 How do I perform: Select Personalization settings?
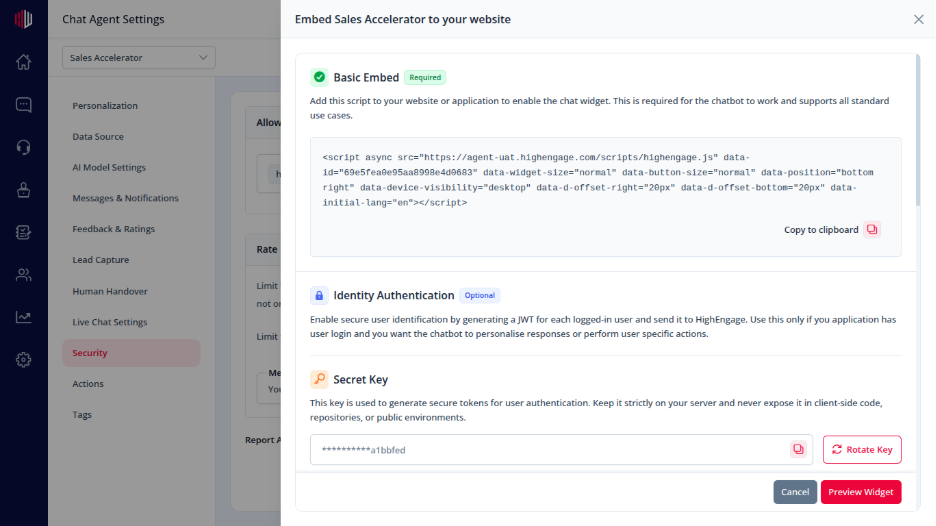click(x=105, y=106)
